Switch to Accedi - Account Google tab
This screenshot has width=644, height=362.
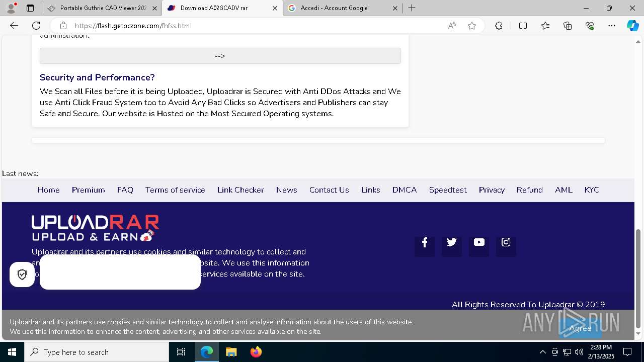click(342, 8)
